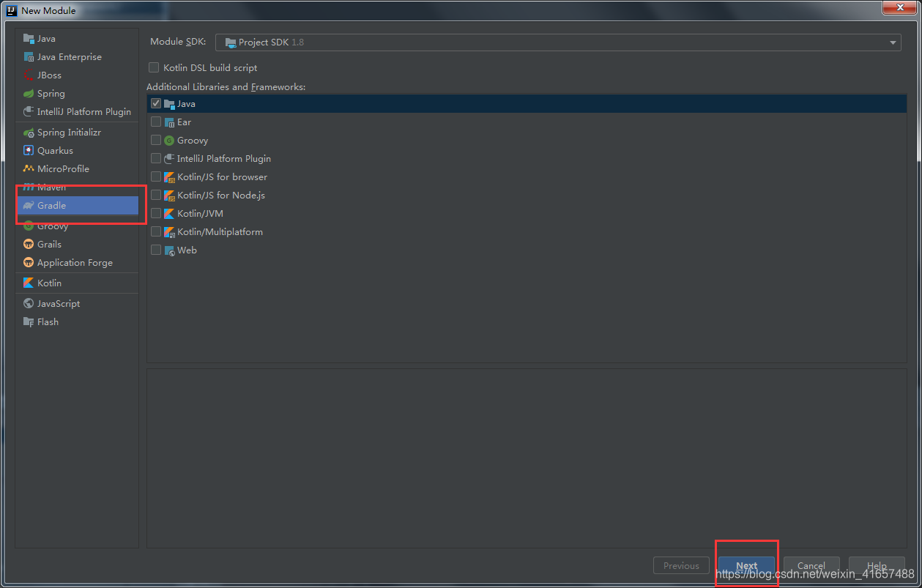
Task: Check the Groovy framework checkbox
Action: 156,141
